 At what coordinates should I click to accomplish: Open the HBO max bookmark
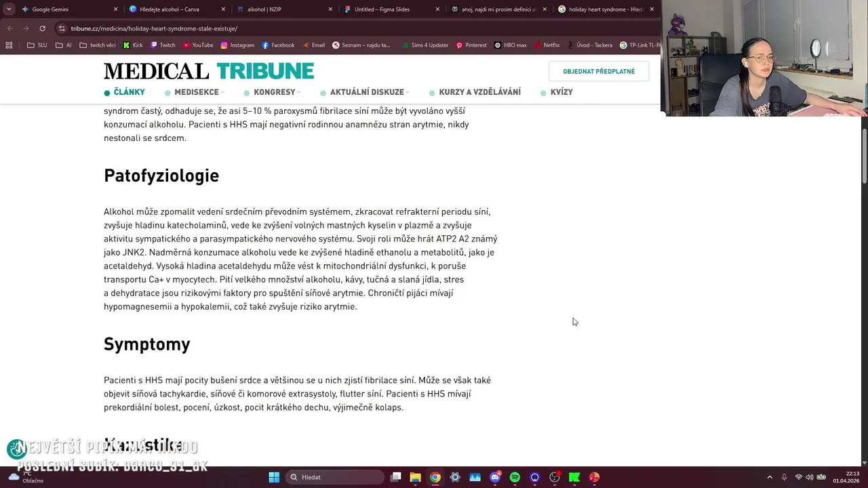click(x=511, y=45)
